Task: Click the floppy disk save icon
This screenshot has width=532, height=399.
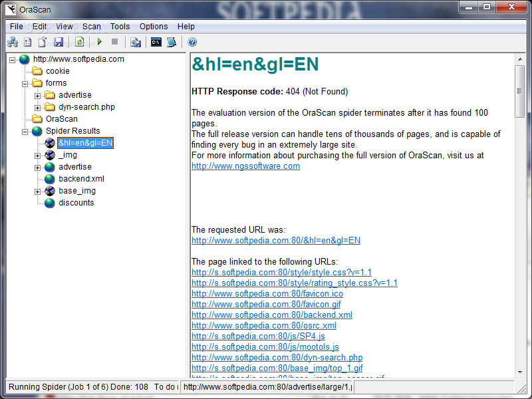Action: click(59, 42)
